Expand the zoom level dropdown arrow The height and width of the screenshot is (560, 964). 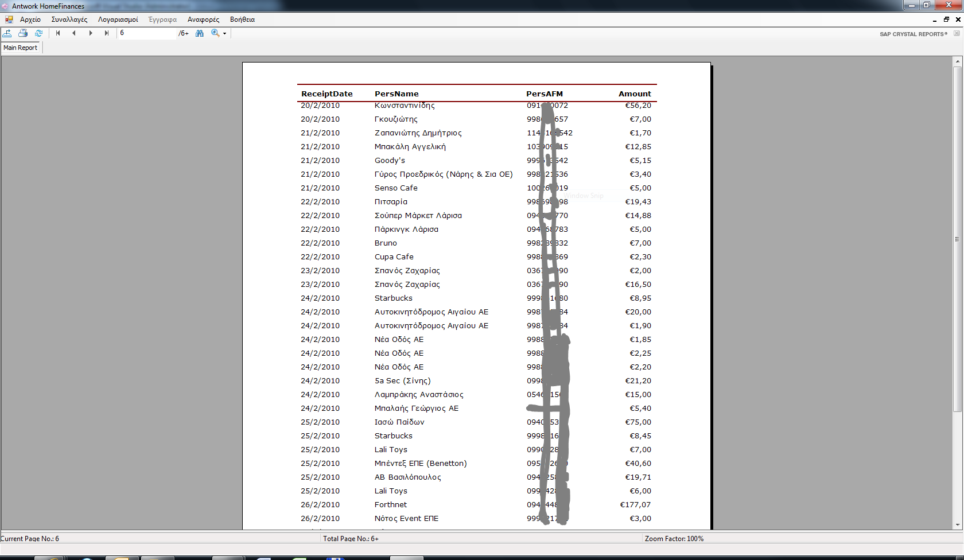point(224,33)
